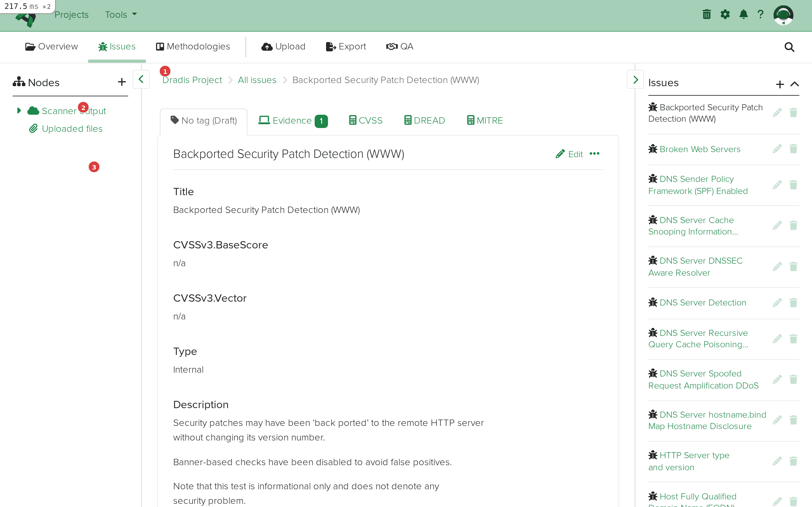Open the trash icon in the top bar
The width and height of the screenshot is (812, 507).
pyautogui.click(x=706, y=14)
